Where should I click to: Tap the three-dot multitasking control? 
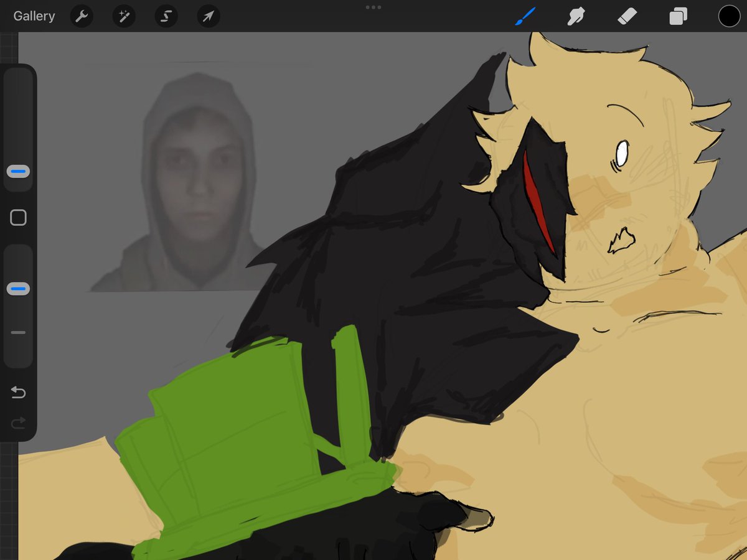(x=374, y=7)
